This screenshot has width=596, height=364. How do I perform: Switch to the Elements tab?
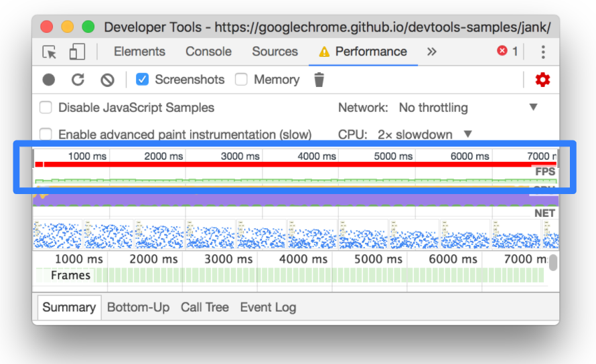139,52
